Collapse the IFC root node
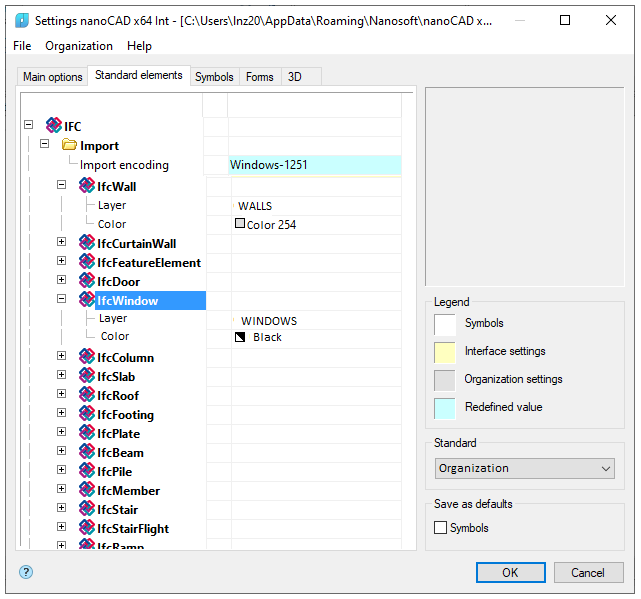 [x=29, y=124]
